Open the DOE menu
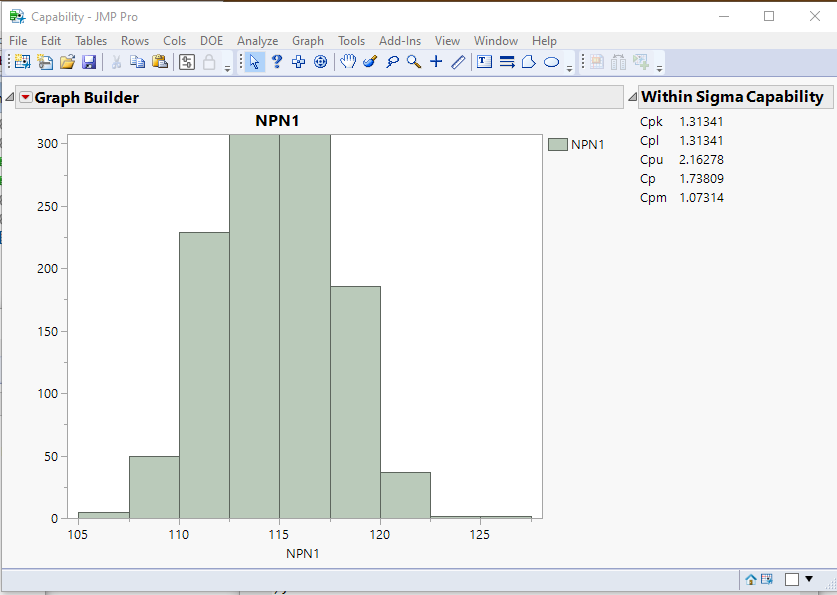Image resolution: width=837 pixels, height=595 pixels. click(x=211, y=41)
